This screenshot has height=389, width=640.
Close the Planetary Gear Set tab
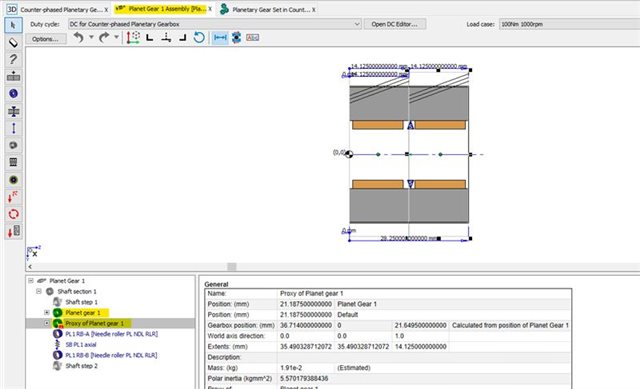pyautogui.click(x=314, y=10)
